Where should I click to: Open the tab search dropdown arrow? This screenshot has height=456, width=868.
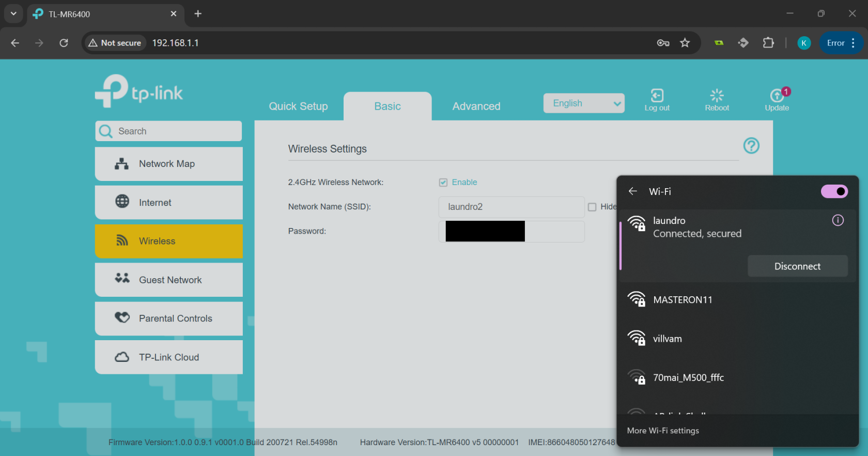13,14
